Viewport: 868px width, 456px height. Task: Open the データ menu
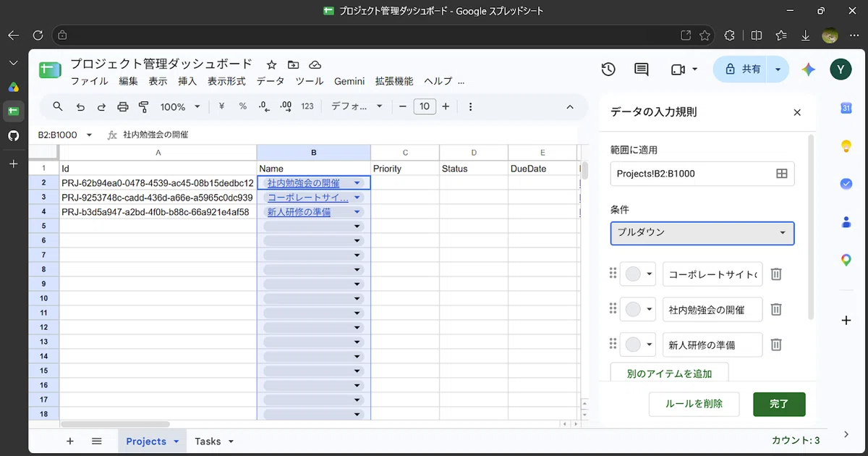(271, 82)
